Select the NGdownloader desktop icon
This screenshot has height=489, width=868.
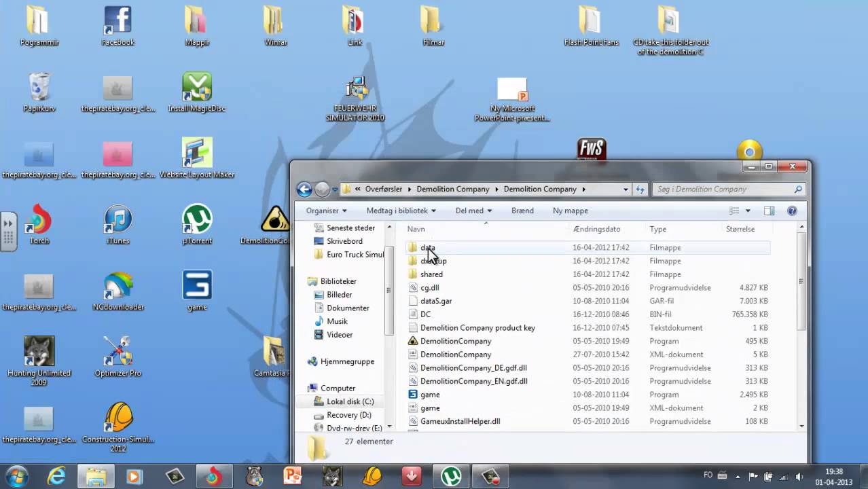pyautogui.click(x=118, y=291)
